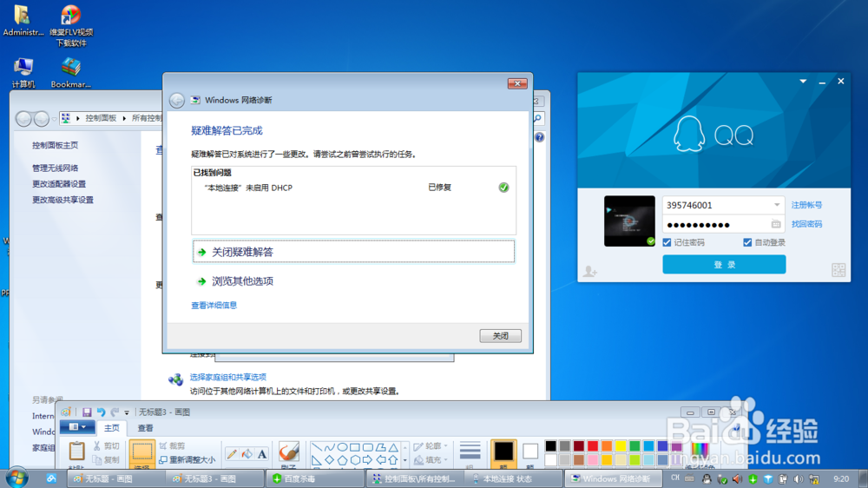
Task: Select the Text tool in Paint
Action: pyautogui.click(x=262, y=453)
